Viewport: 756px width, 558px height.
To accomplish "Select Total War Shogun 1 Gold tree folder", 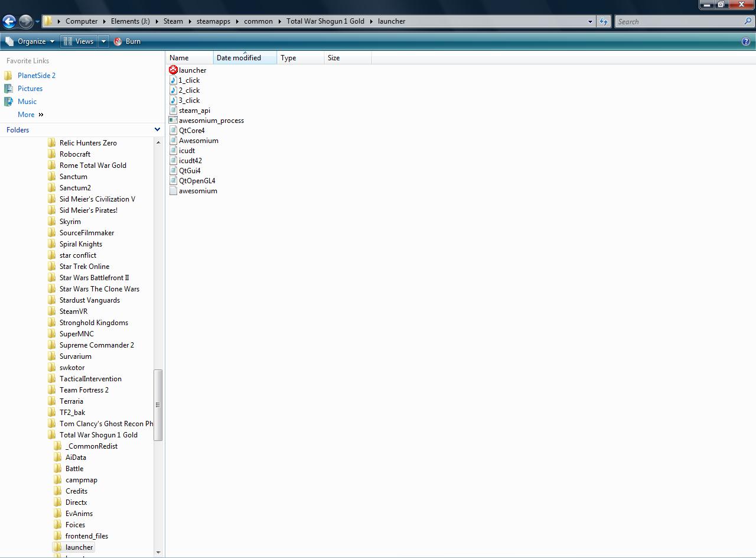I will (x=99, y=435).
